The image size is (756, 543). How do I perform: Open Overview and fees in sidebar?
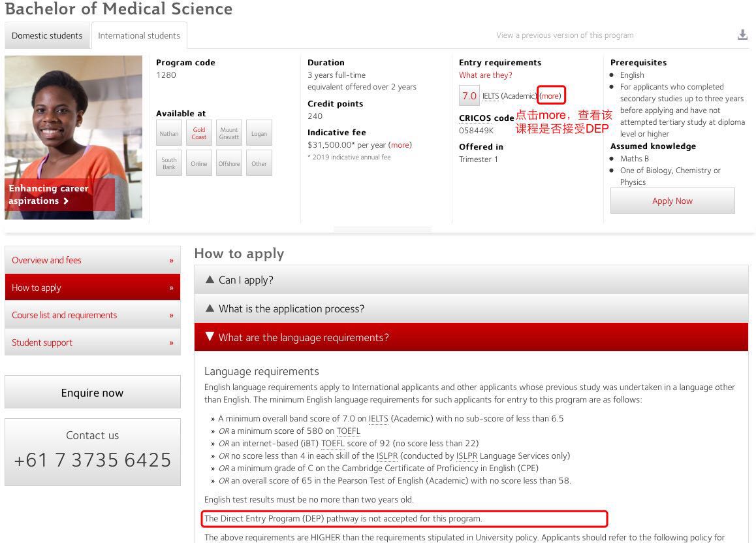point(92,260)
